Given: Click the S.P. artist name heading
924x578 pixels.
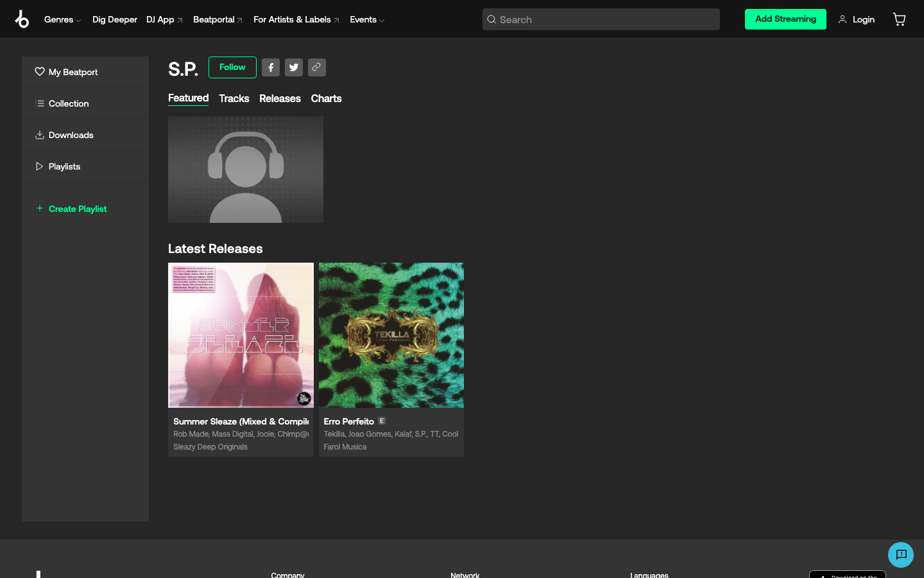Looking at the screenshot, I should coord(183,69).
